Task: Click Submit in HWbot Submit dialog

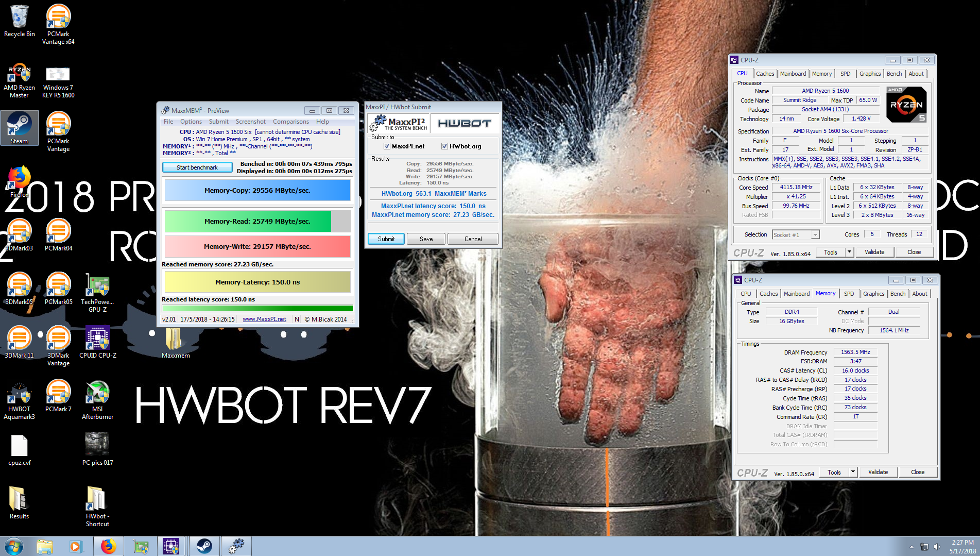Action: point(386,239)
